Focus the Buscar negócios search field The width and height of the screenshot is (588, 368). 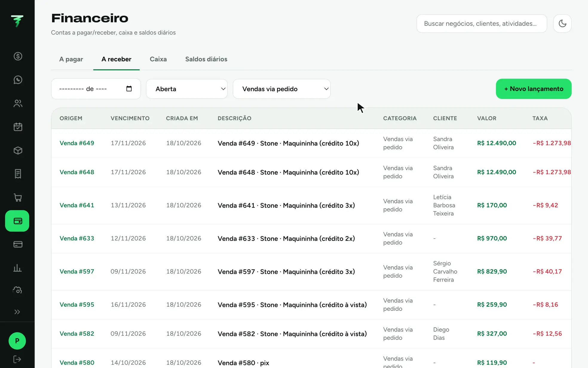point(482,23)
